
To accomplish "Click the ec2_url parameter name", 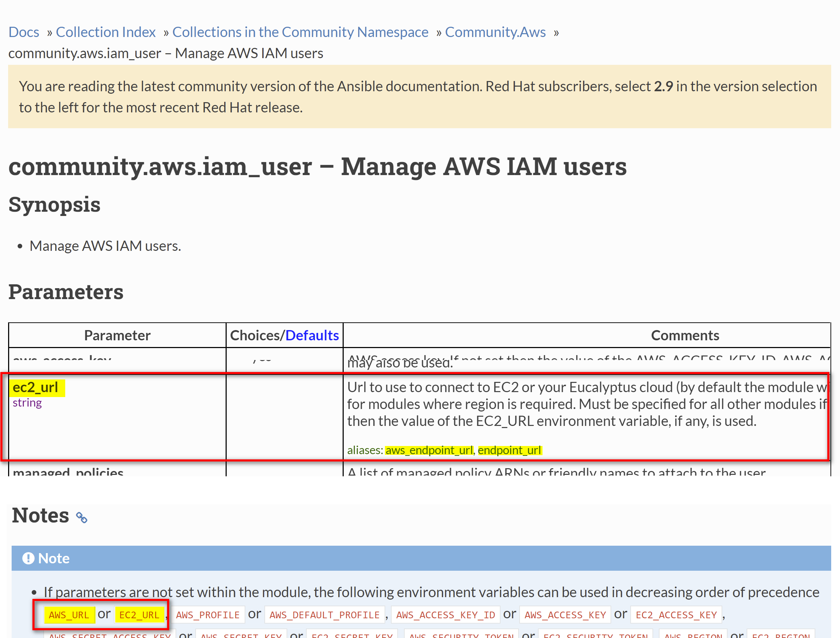I will [x=35, y=388].
